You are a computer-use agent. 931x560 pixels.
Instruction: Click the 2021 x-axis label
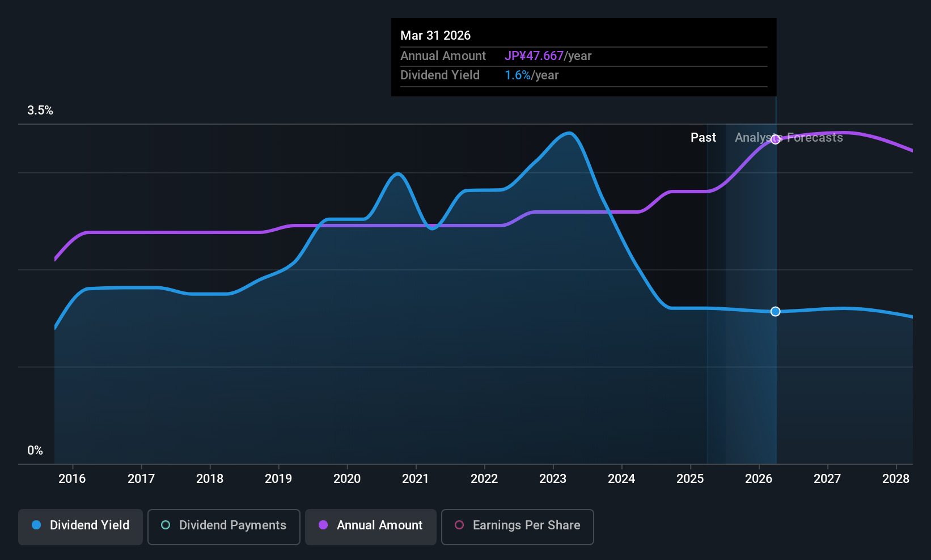(416, 479)
